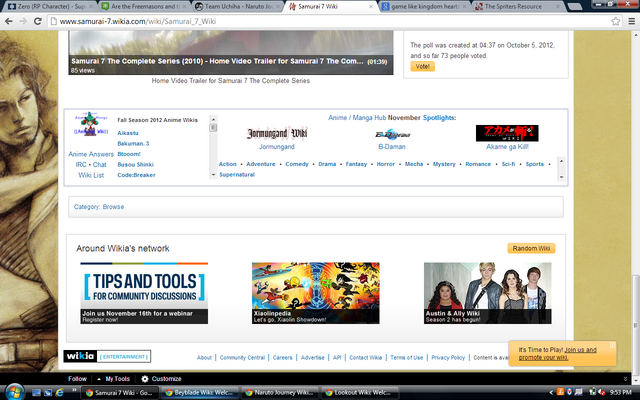
Task: Open the Aikastu wiki link
Action: tap(128, 133)
